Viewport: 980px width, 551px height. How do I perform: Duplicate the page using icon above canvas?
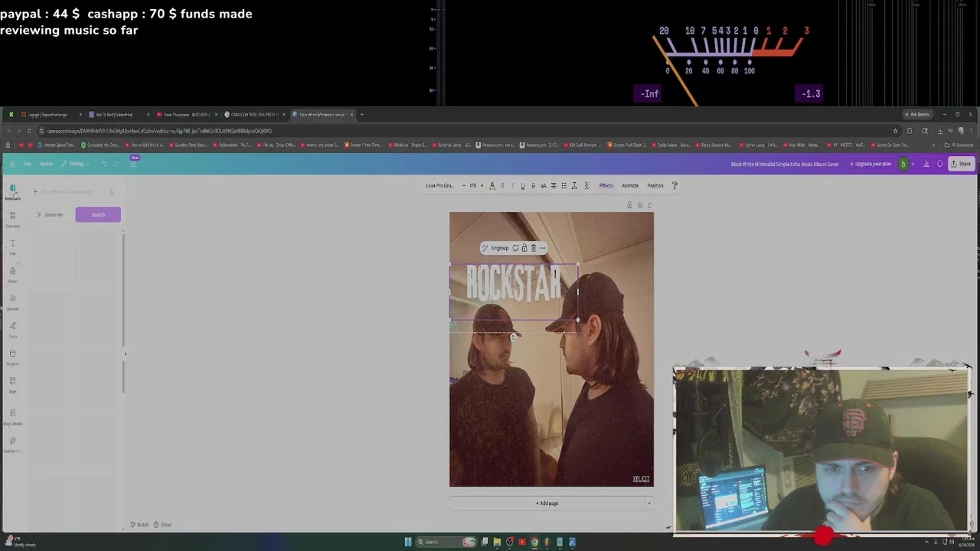coord(640,205)
